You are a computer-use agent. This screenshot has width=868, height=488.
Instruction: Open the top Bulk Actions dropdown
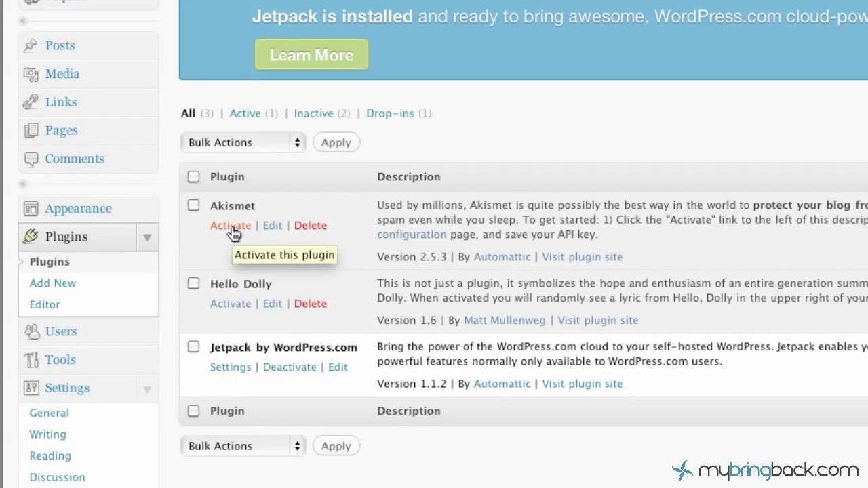(x=243, y=142)
